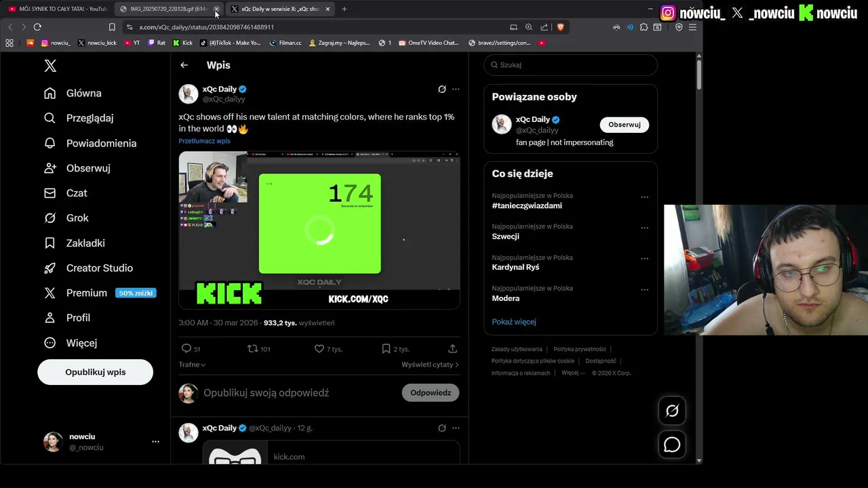The height and width of the screenshot is (488, 868).
Task: Click the Odpowiedz button
Action: (x=431, y=392)
